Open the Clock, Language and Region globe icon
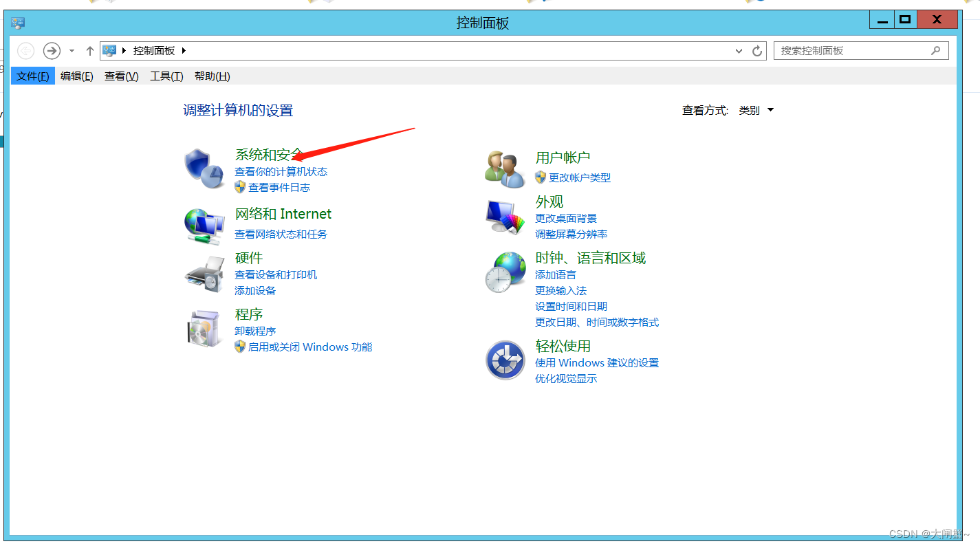Viewport: 980px width, 546px height. point(505,272)
